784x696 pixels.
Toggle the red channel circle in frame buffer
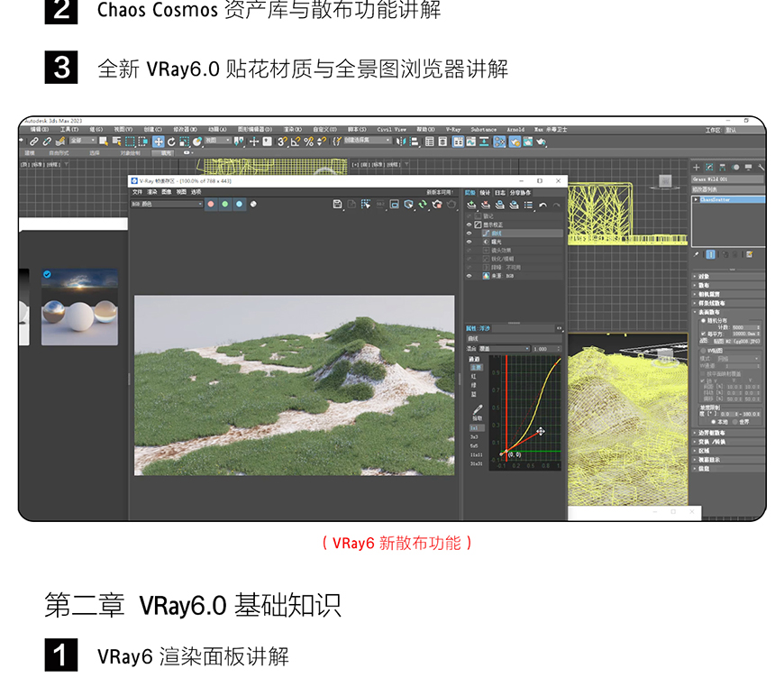211,204
